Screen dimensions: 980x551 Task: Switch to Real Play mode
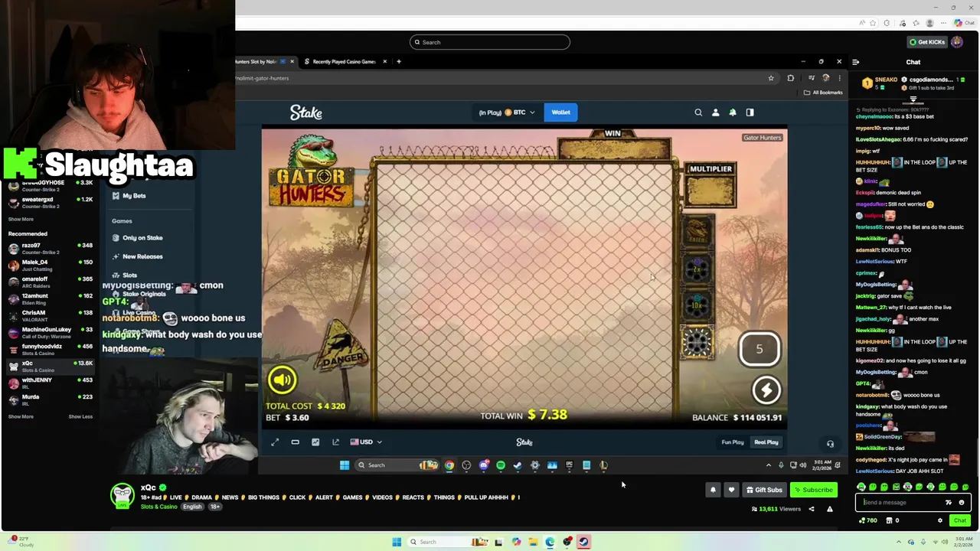click(x=766, y=442)
